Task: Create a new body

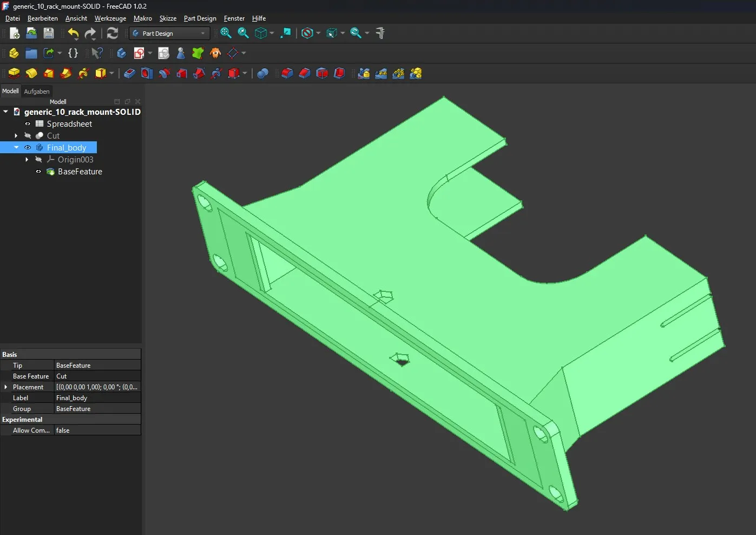Action: tap(121, 53)
